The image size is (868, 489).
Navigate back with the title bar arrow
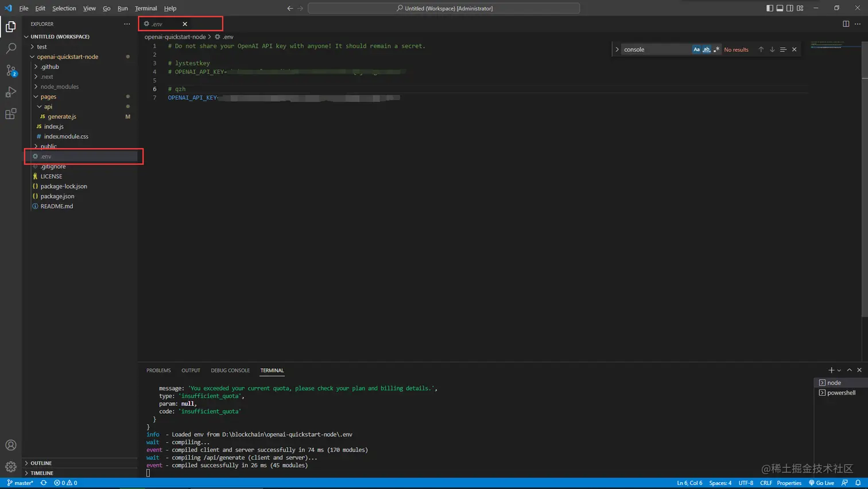[290, 8]
